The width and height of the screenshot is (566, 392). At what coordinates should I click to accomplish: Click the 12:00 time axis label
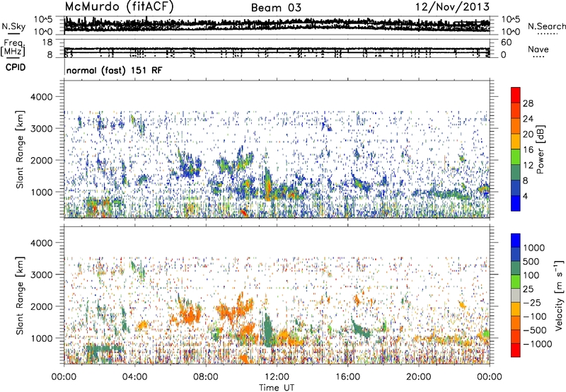tap(277, 377)
